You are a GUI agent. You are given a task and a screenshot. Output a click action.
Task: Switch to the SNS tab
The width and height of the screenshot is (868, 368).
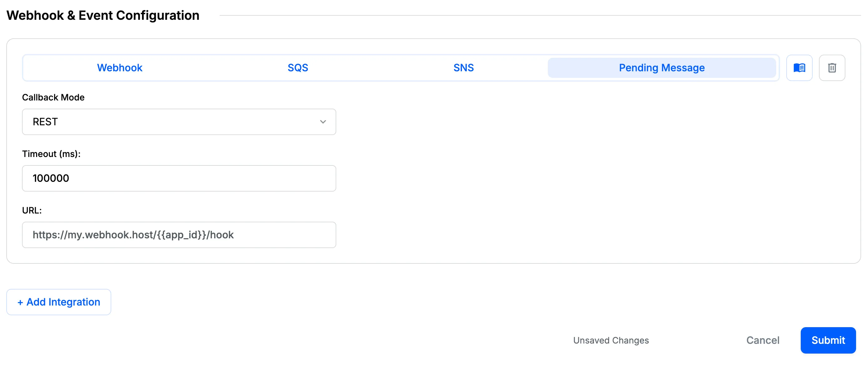[463, 68]
